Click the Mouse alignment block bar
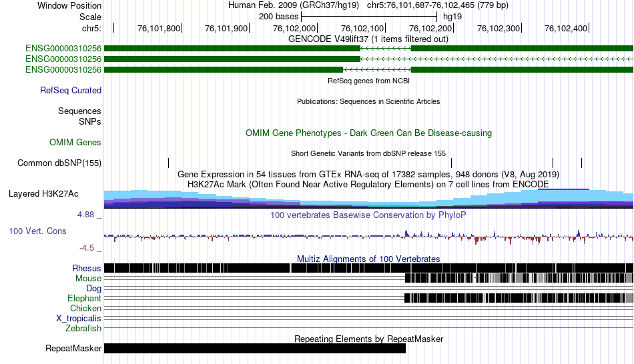The image size is (634, 364). pyautogui.click(x=519, y=278)
